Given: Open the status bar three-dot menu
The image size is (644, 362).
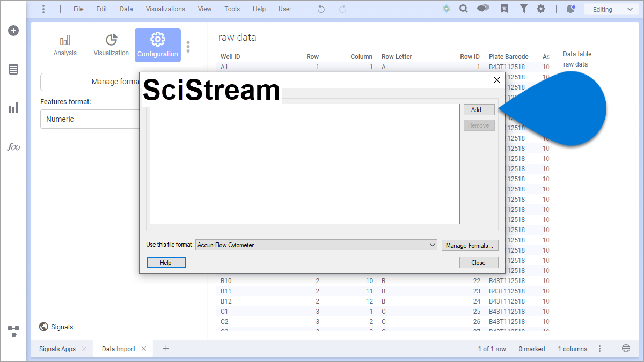Looking at the screenshot, I should tap(600, 349).
